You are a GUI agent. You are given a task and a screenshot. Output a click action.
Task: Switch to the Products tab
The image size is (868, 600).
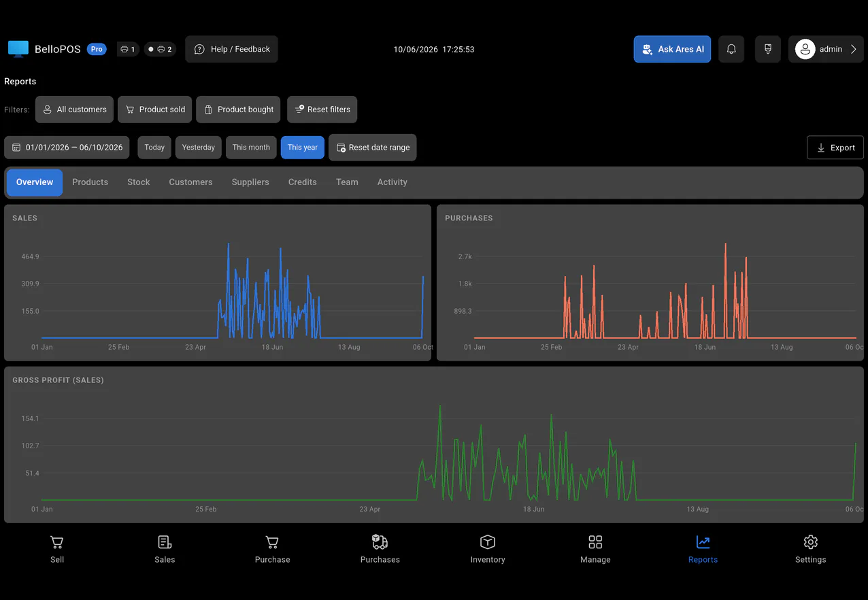90,182
